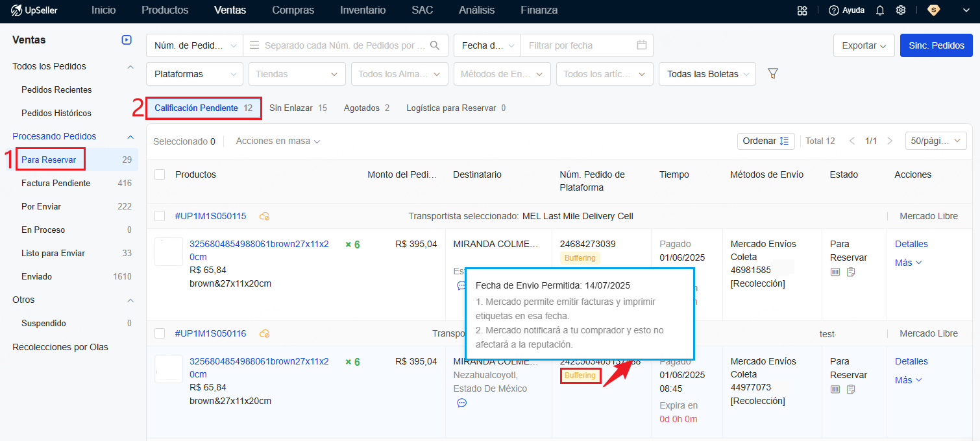Toggle the select-all checkbox in table header
980x441 pixels.
(x=160, y=174)
